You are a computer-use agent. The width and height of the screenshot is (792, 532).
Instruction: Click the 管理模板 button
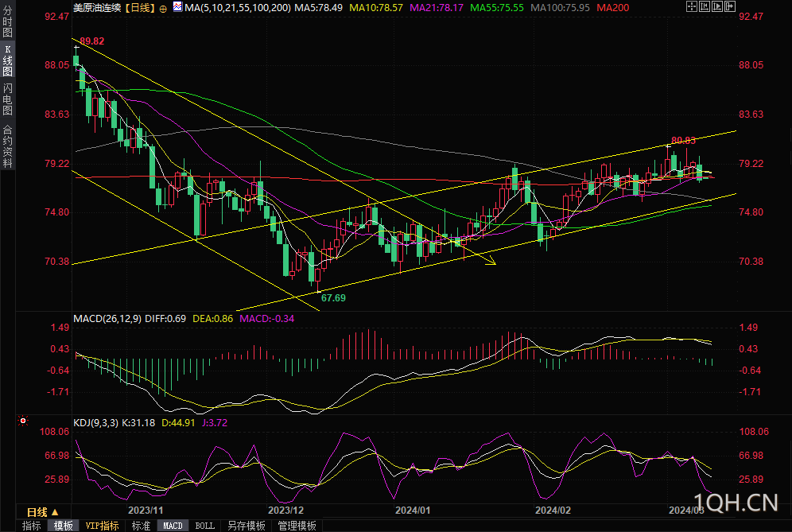point(297,526)
